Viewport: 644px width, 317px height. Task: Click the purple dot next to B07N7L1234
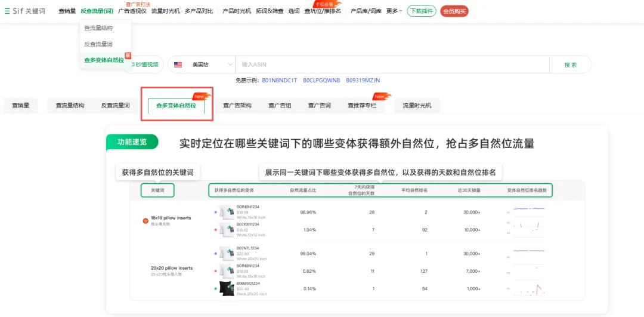[215, 253]
